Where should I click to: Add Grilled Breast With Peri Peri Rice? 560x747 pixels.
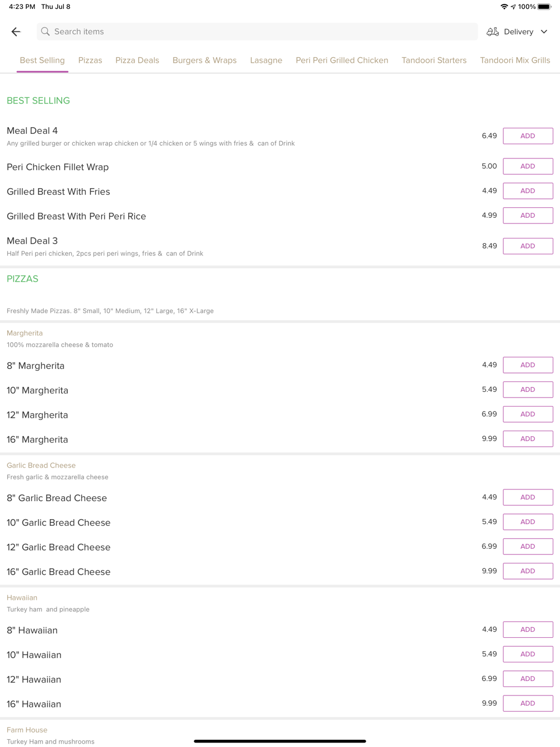click(528, 216)
